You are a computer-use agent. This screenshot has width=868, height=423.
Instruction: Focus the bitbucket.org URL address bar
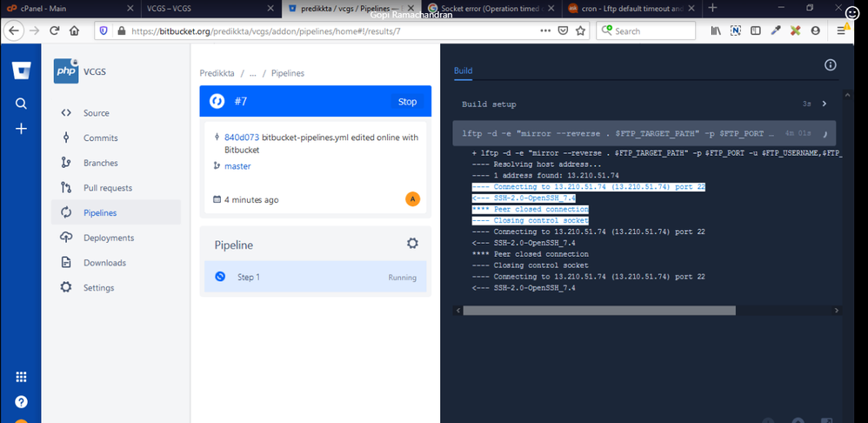[x=332, y=31]
